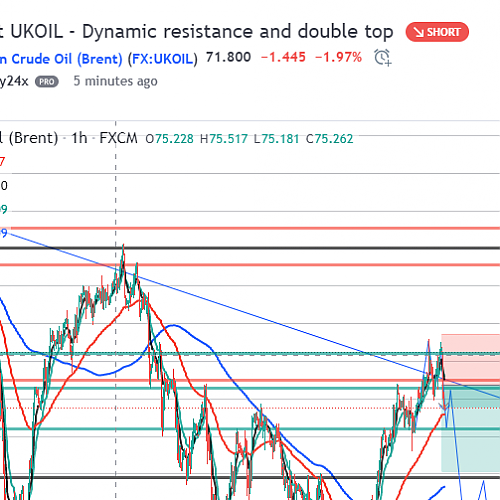Click the price change value −1.445
Screen dimensions: 500x500
tap(283, 57)
